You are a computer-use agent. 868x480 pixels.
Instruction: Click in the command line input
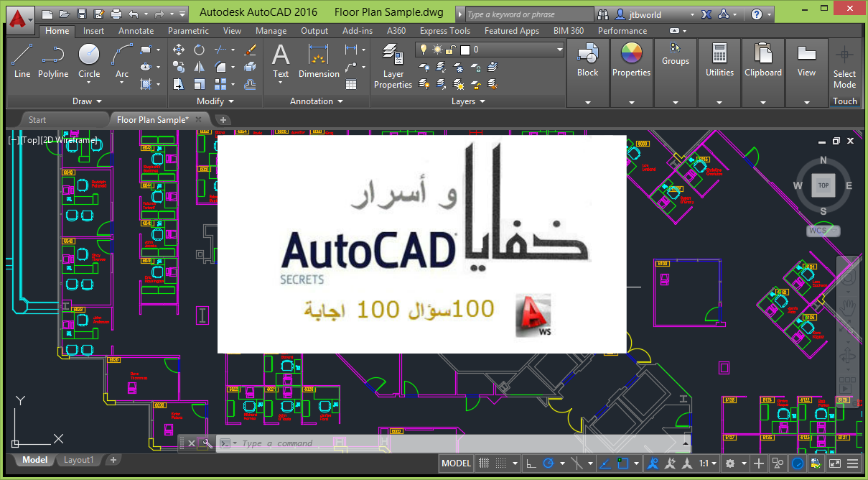(x=459, y=443)
